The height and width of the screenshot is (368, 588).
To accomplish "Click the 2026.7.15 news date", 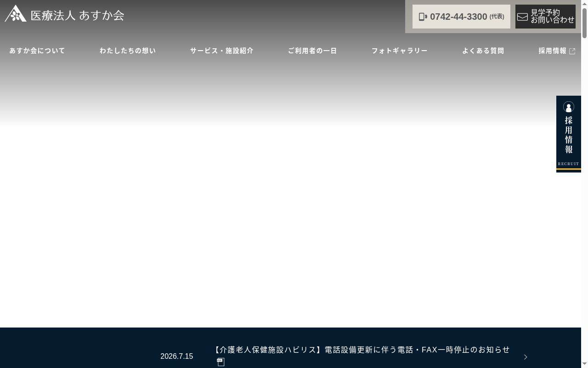I will (x=176, y=356).
